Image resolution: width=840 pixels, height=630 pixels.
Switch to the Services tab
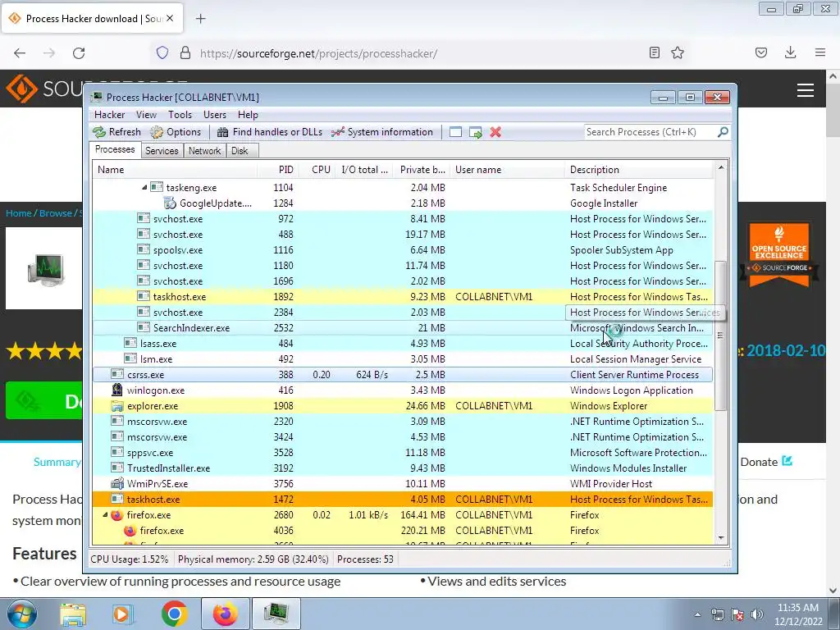pos(162,151)
